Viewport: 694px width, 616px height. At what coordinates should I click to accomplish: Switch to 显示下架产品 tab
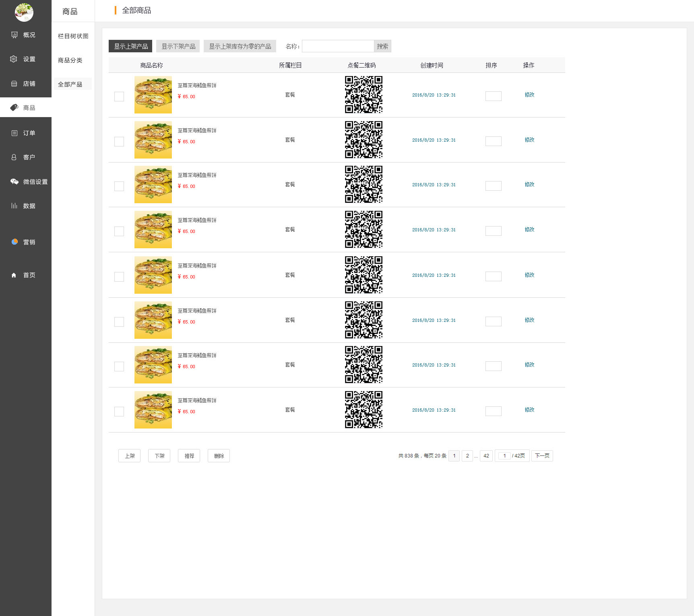tap(178, 46)
